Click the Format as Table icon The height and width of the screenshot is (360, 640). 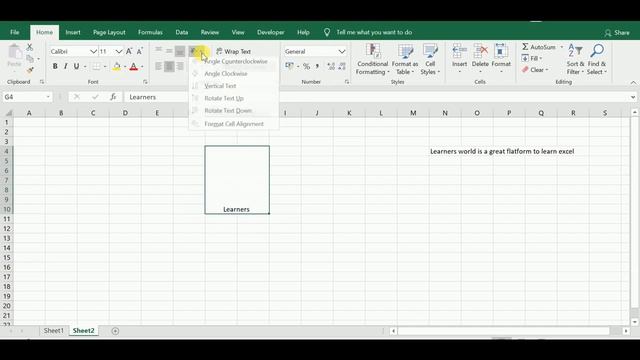(x=405, y=51)
